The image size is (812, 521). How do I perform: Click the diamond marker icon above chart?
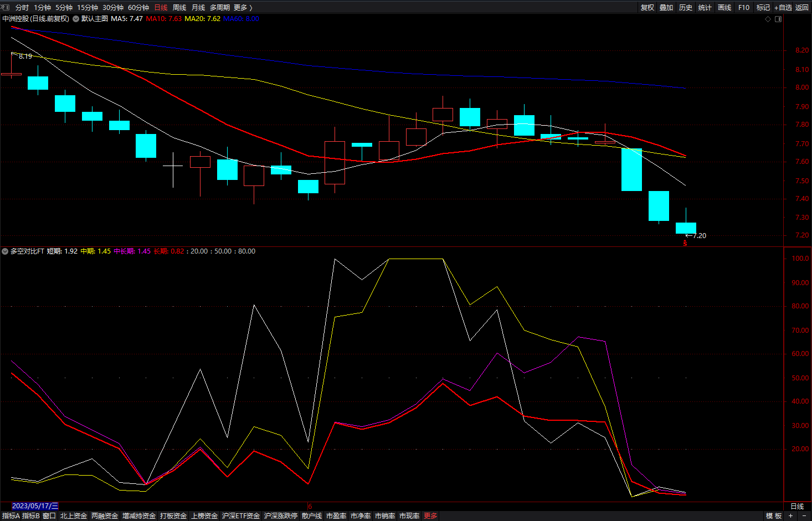pyautogui.click(x=768, y=19)
